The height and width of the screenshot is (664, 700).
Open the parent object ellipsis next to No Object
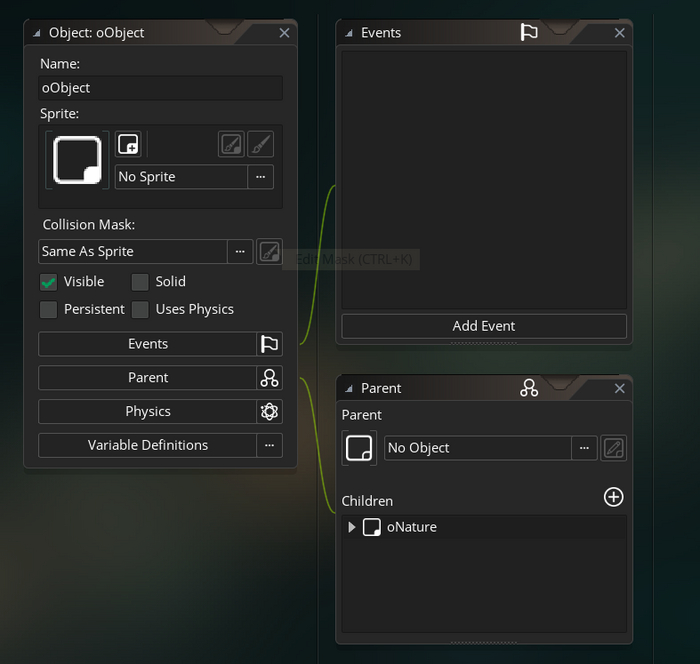pos(585,448)
